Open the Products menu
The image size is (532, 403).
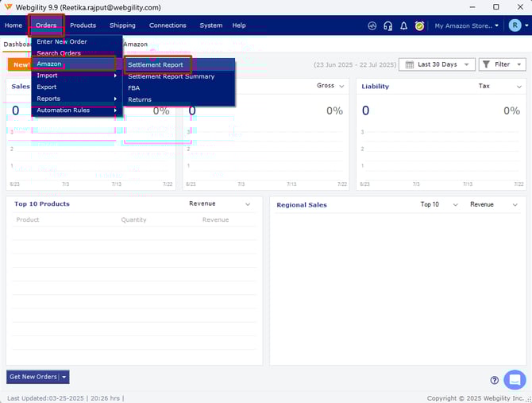[x=83, y=25]
